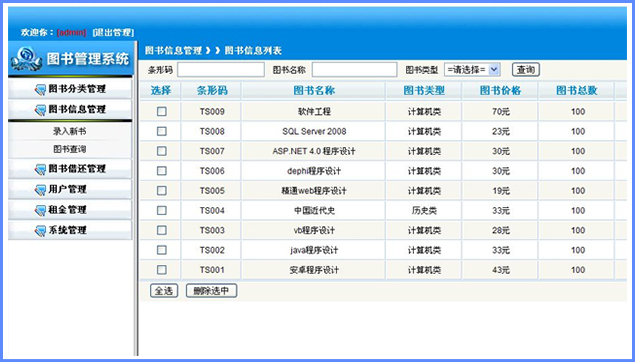This screenshot has width=636, height=362.
Task: Click the 全选 select-all button
Action: tap(164, 291)
